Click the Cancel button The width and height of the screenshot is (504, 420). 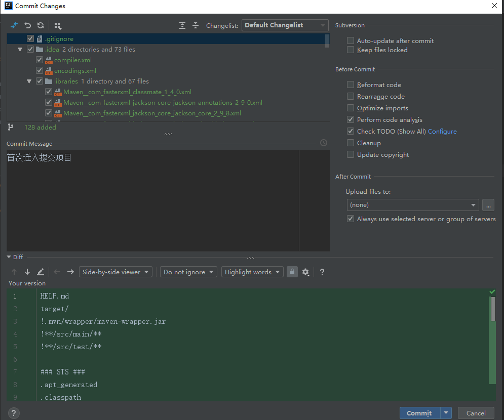click(476, 413)
